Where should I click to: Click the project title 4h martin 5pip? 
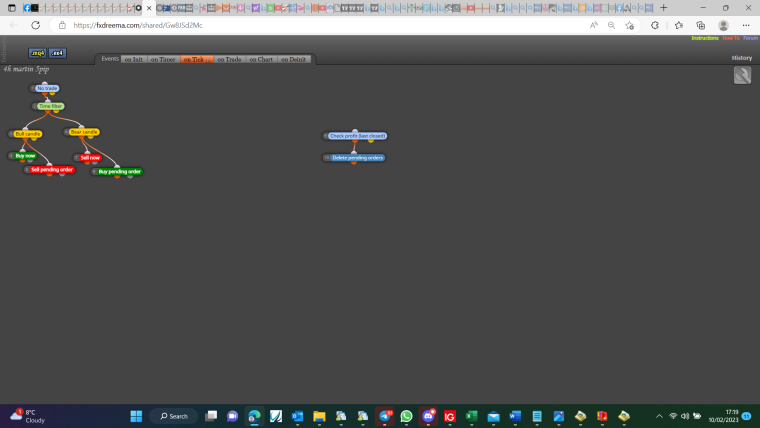coord(26,69)
